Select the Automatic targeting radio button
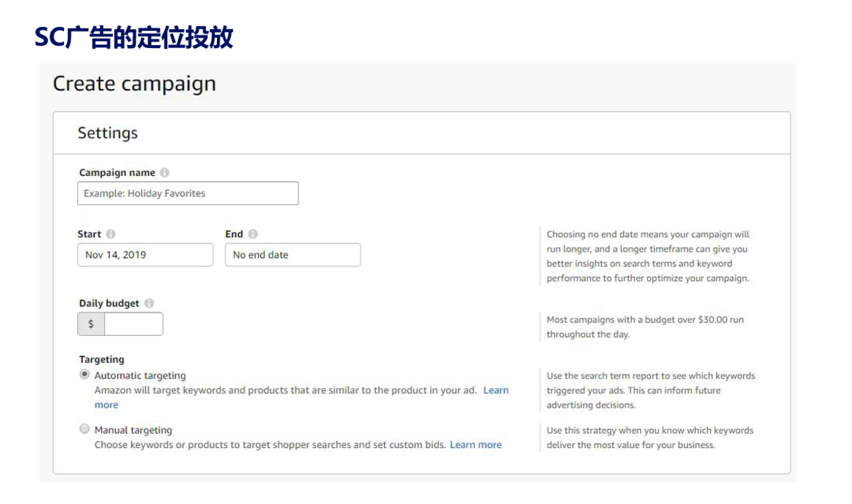This screenshot has height=504, width=852. click(84, 374)
